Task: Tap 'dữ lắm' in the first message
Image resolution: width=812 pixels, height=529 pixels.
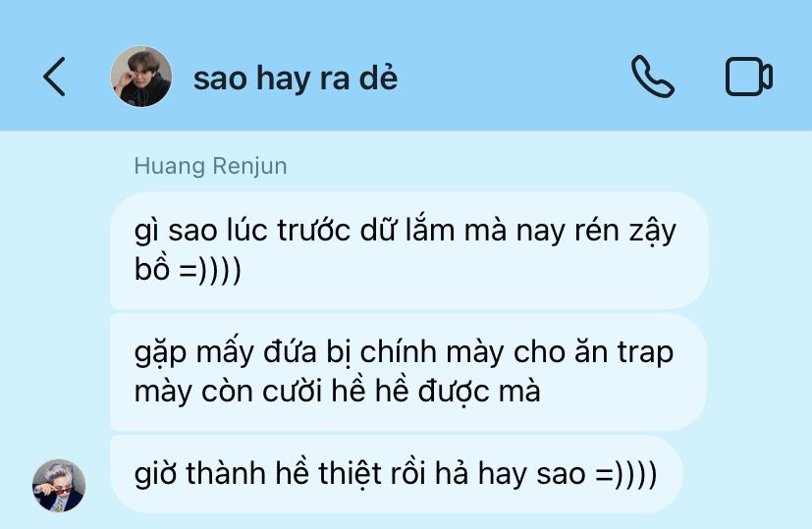Action: (x=407, y=231)
